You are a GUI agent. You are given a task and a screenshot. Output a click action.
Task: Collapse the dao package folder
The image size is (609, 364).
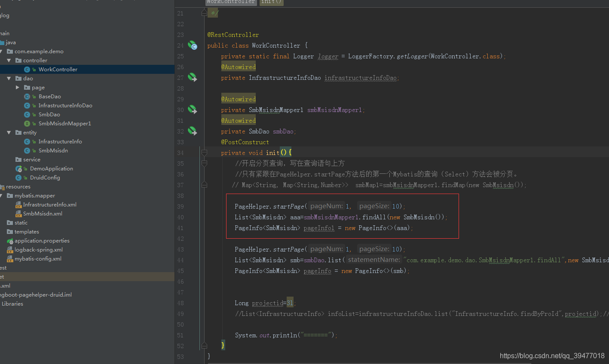tap(9, 79)
